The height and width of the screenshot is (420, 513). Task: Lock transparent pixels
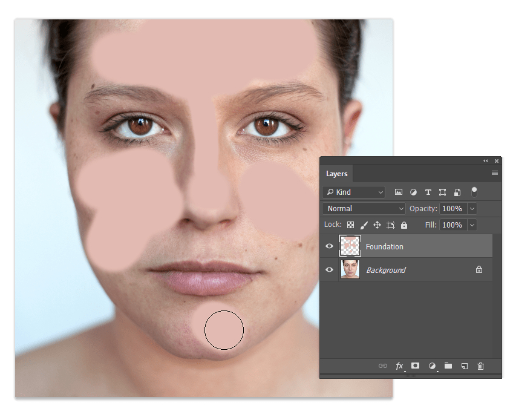click(351, 225)
